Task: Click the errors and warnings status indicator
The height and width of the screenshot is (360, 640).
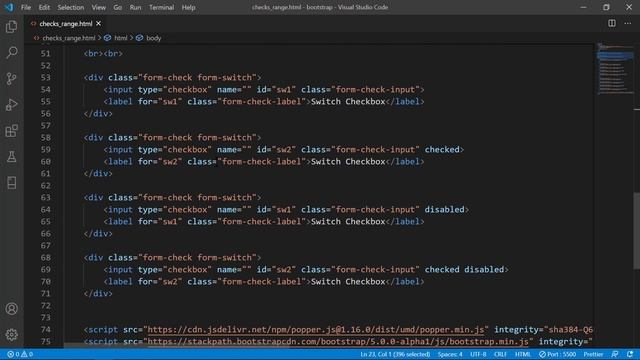Action: tap(20, 354)
